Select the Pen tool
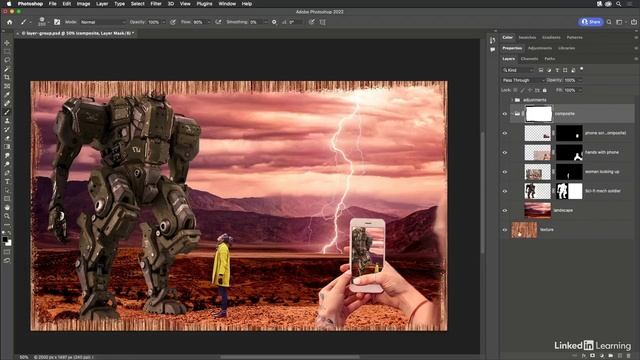The height and width of the screenshot is (360, 640). point(7,173)
